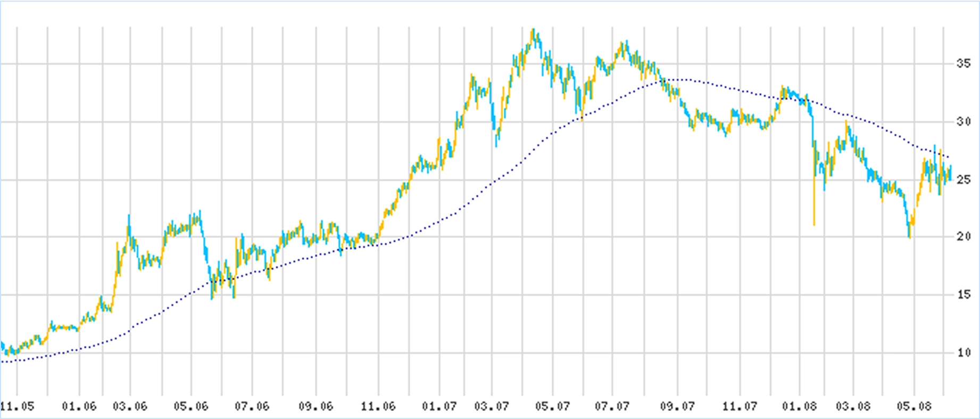This screenshot has width=980, height=419.
Task: Select the 09.06 date label
Action: click(x=315, y=407)
